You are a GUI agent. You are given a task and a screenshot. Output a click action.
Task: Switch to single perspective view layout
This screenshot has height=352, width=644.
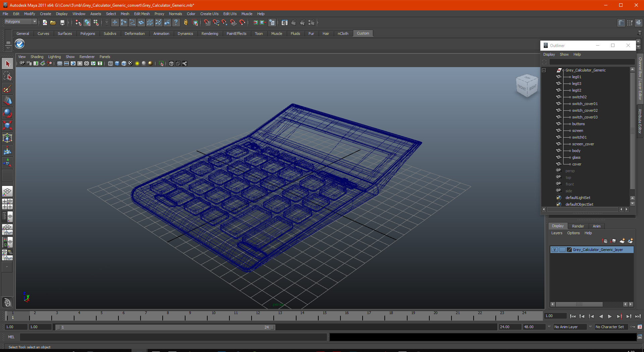[x=7, y=192]
